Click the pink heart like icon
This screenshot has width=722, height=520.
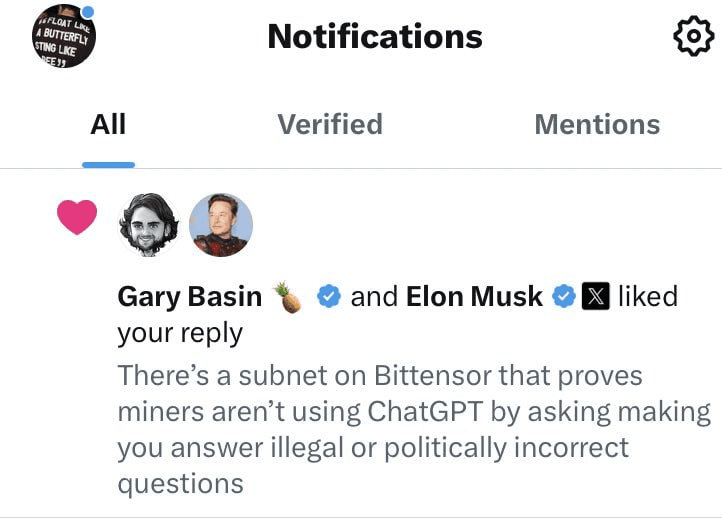[77, 217]
